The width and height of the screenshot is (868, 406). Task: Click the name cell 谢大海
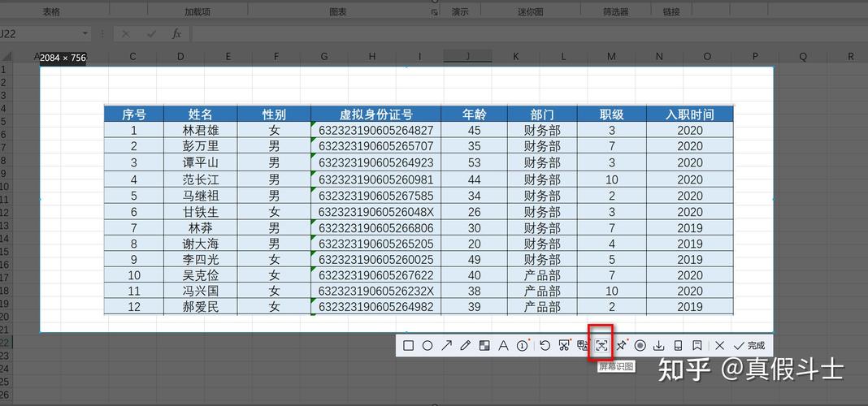click(201, 244)
